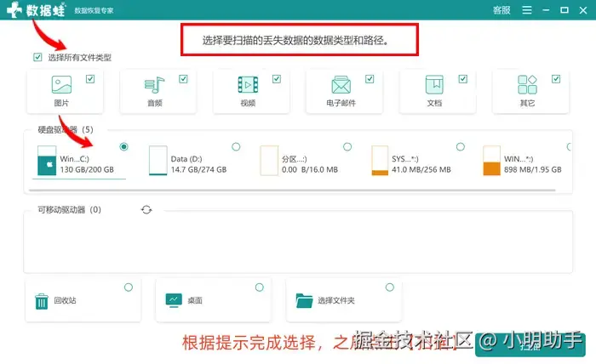596x364 pixels.
Task: Uncheck the 文档 file type checkbox
Action: 462,79
